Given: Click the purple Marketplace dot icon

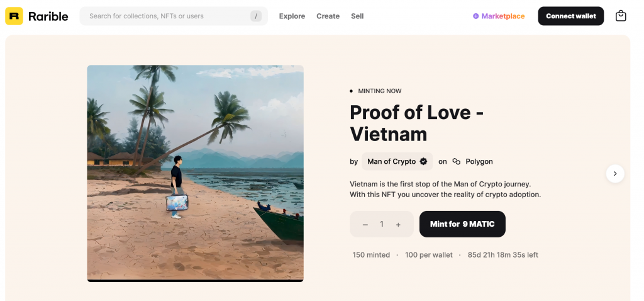Looking at the screenshot, I should (x=476, y=16).
